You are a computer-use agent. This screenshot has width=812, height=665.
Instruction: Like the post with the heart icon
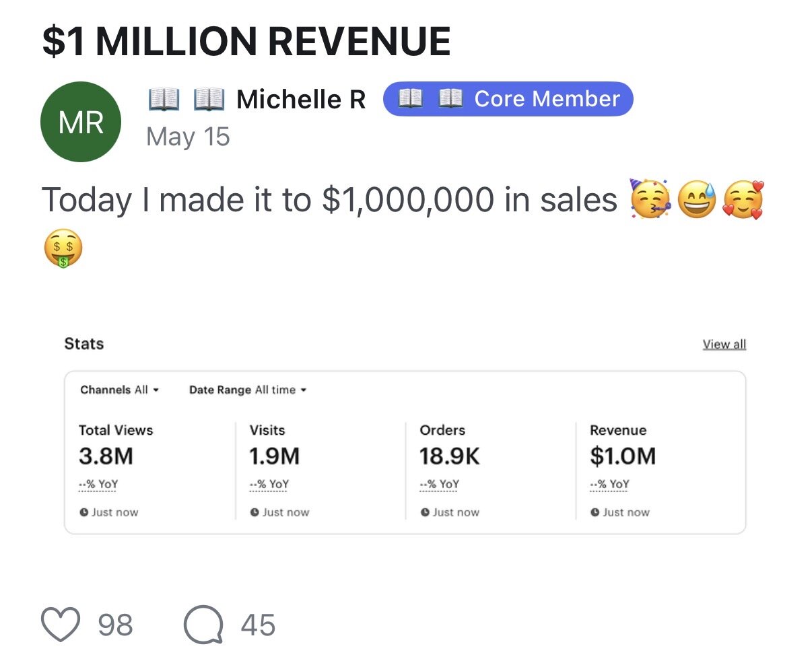pyautogui.click(x=61, y=625)
